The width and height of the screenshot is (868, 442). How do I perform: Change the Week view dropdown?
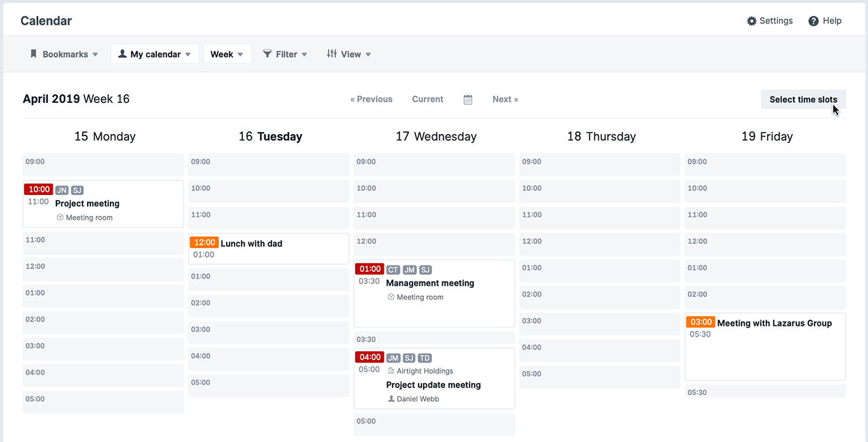pos(227,54)
